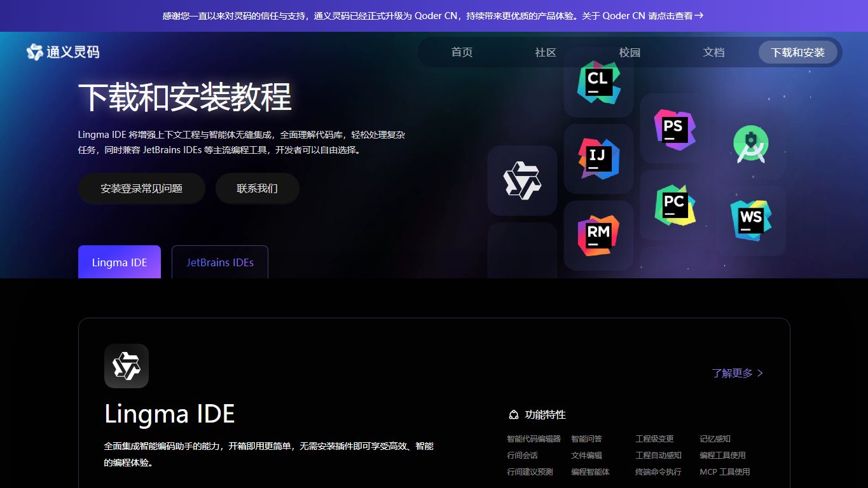Click the 功能特性 feature icon
This screenshot has width=868, height=488.
point(514,415)
